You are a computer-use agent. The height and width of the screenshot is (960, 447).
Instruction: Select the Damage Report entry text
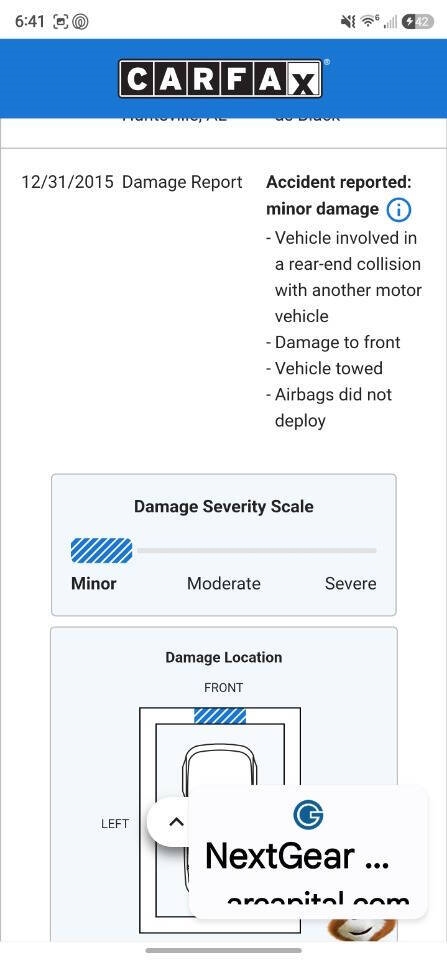point(182,182)
